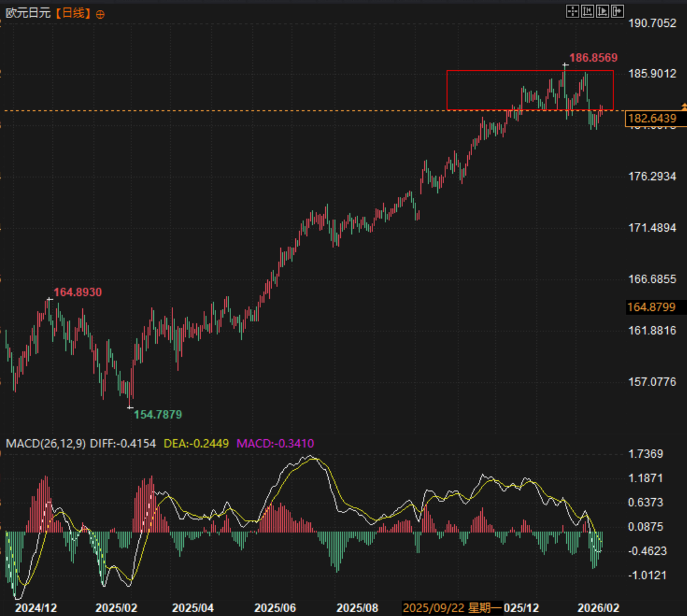The width and height of the screenshot is (687, 616).
Task: Click the 154.7879 low price label
Action: point(158,414)
